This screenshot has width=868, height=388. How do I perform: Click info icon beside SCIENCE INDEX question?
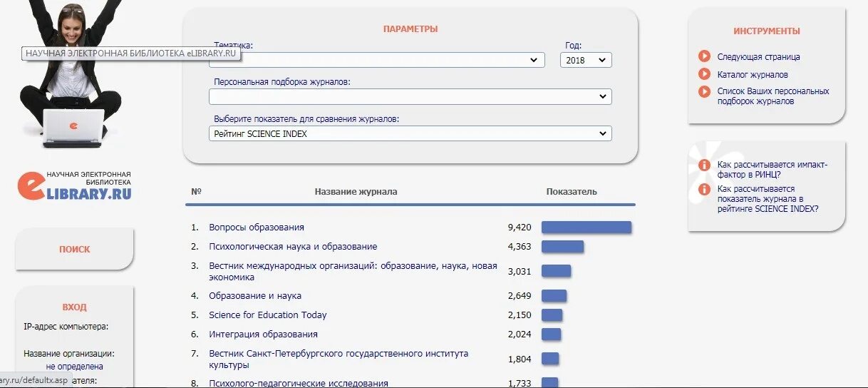[704, 189]
